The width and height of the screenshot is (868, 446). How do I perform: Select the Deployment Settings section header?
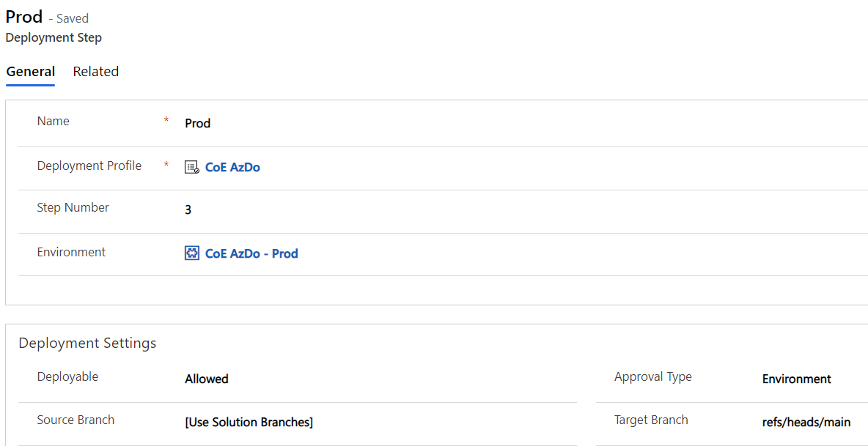click(87, 343)
